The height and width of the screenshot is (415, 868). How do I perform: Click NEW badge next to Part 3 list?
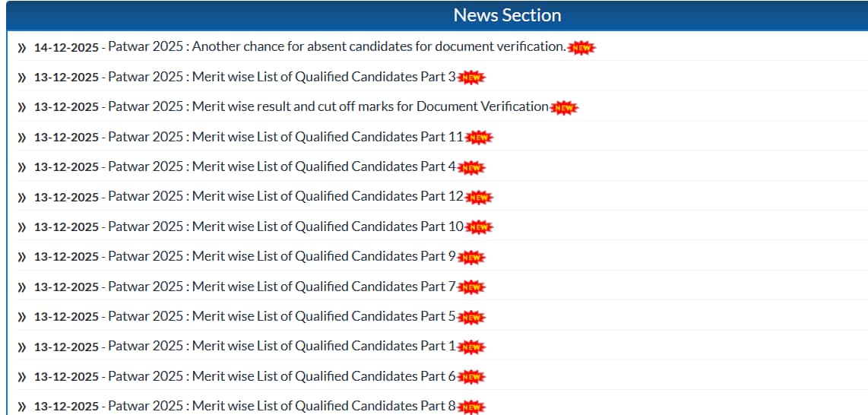(471, 78)
